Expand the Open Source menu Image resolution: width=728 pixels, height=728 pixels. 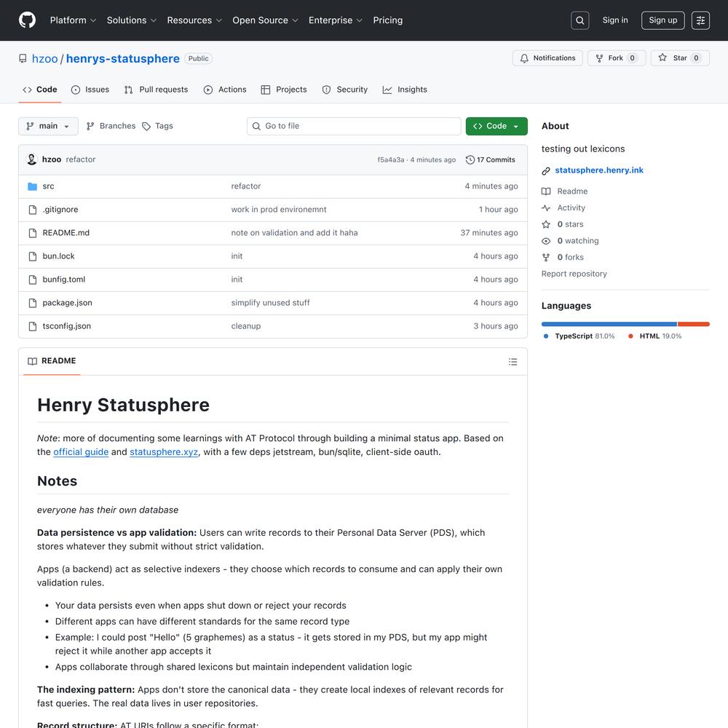click(x=265, y=20)
